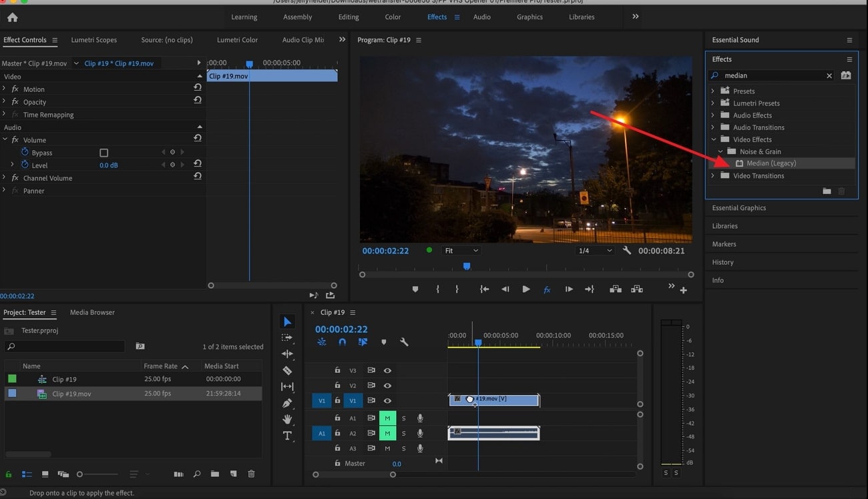Click the accelerated effects filter icon
Image resolution: width=868 pixels, height=499 pixels.
point(846,75)
